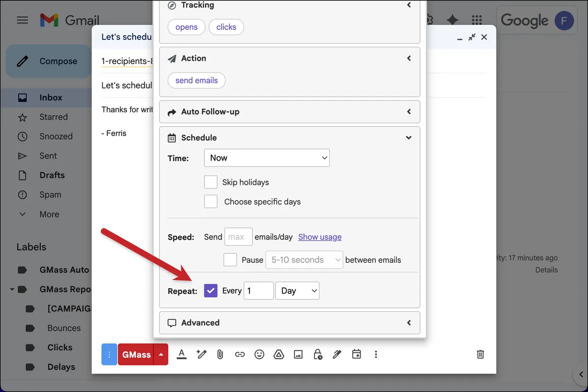
Task: Open more options three dots in compose toolbar
Action: coord(376,354)
